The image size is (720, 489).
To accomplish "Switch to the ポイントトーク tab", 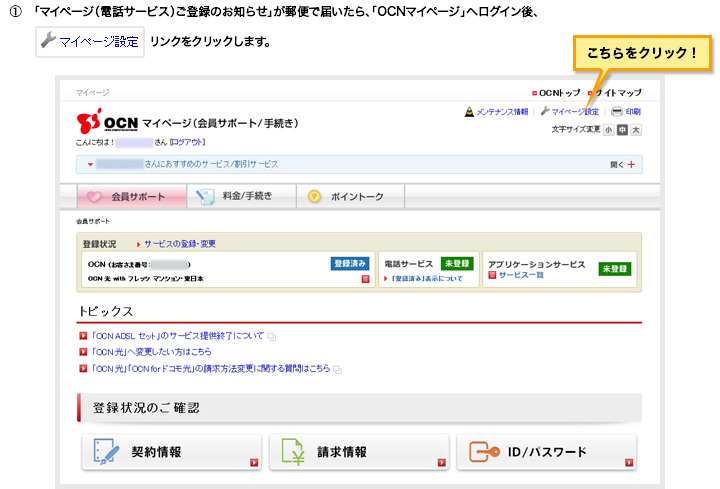I will 349,197.
